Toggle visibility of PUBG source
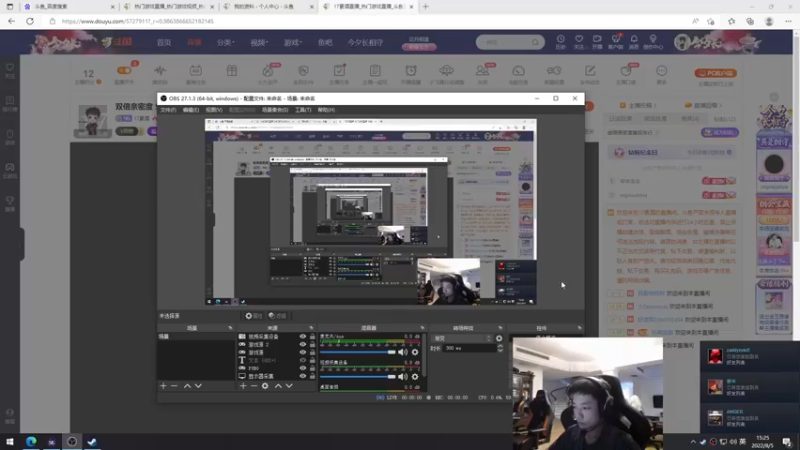 point(303,368)
